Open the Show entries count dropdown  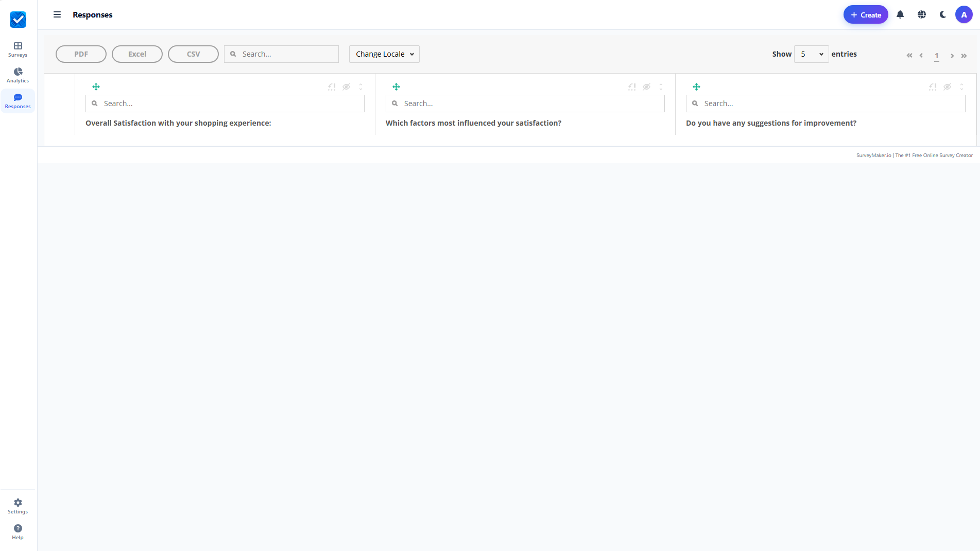811,54
